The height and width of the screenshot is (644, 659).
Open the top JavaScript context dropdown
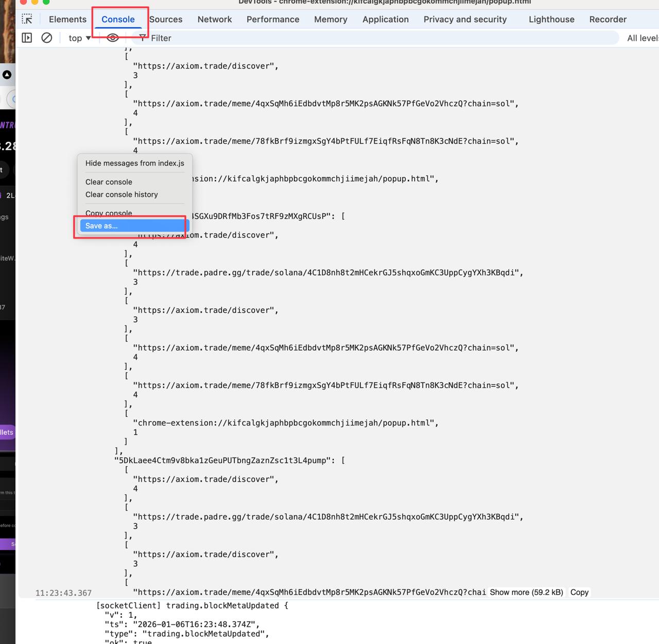click(79, 38)
